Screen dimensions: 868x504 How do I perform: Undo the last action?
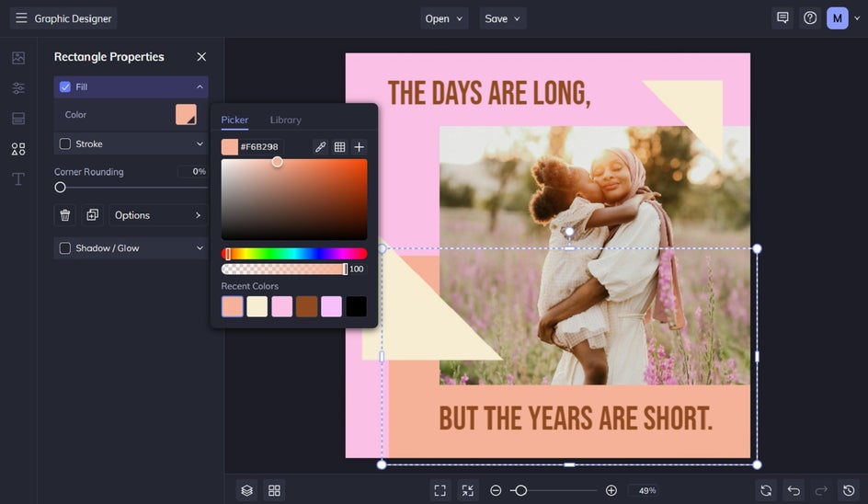pyautogui.click(x=794, y=490)
